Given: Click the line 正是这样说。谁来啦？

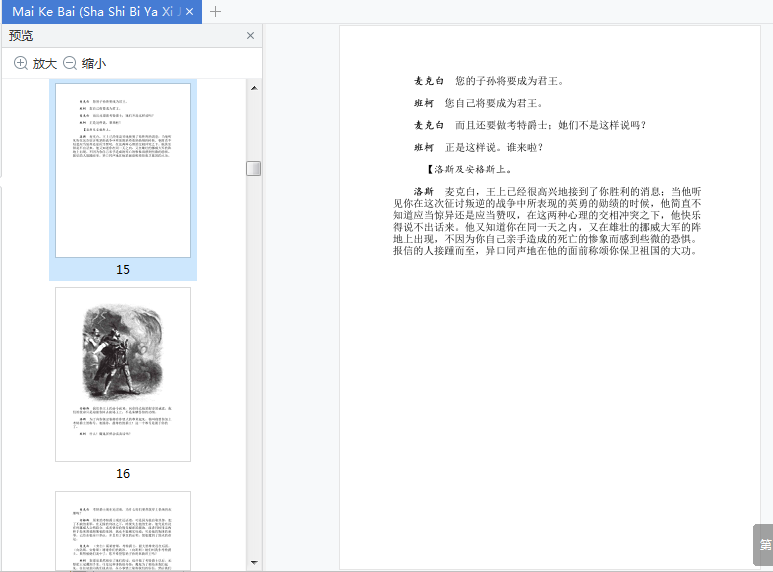Looking at the screenshot, I should coord(494,147).
